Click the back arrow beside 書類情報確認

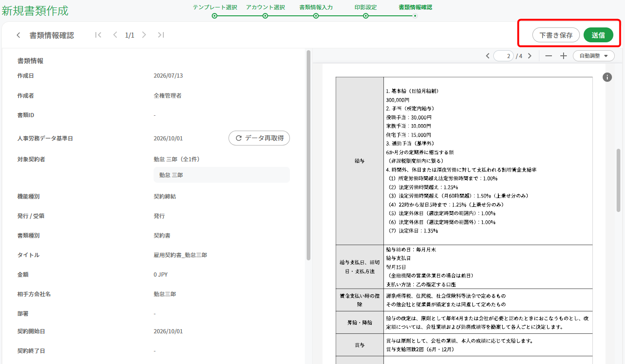[18, 35]
